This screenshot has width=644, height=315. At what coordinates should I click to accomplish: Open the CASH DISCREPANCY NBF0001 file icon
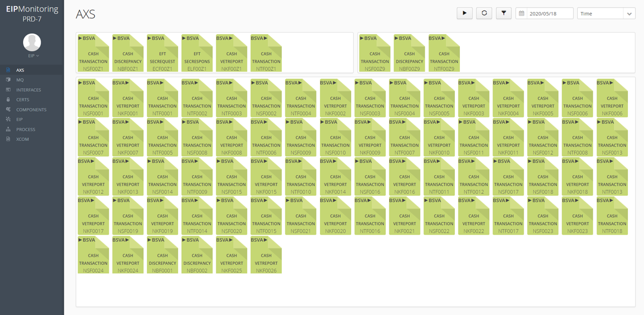pos(163,255)
